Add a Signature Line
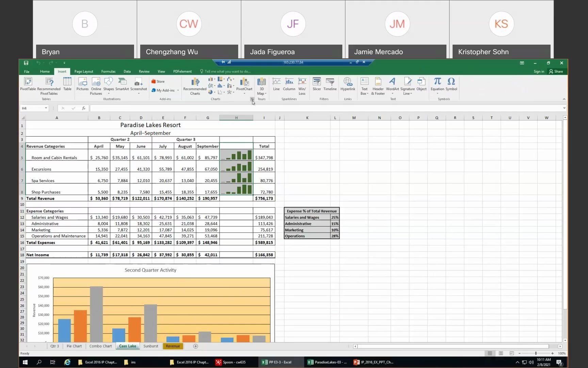This screenshot has width=588, height=368. (x=408, y=86)
